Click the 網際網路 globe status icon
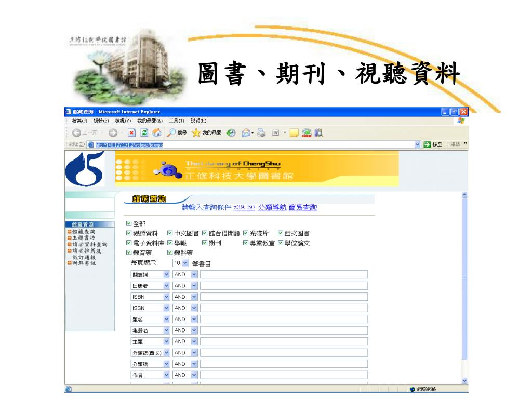The width and height of the screenshot is (532, 399). (412, 389)
